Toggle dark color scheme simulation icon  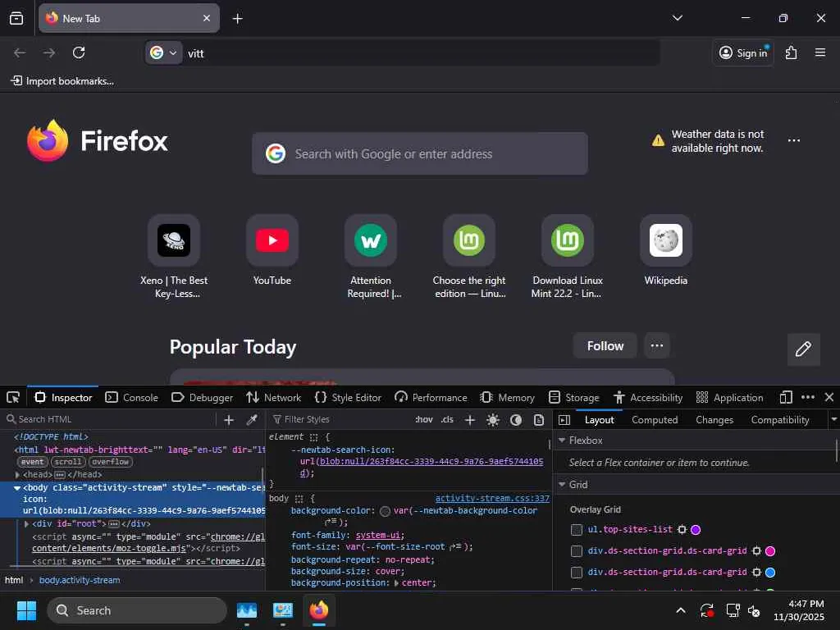[516, 420]
